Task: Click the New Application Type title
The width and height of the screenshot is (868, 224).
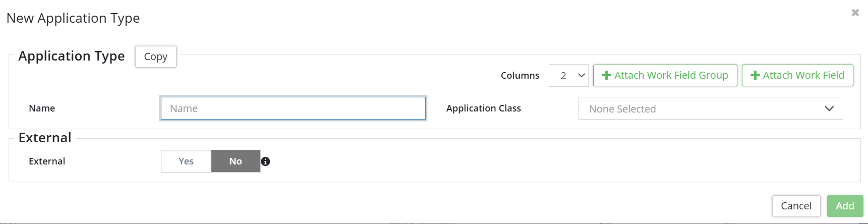Action: pos(73,18)
